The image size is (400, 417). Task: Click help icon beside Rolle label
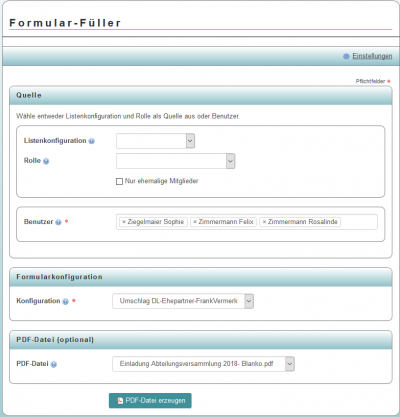coord(46,161)
